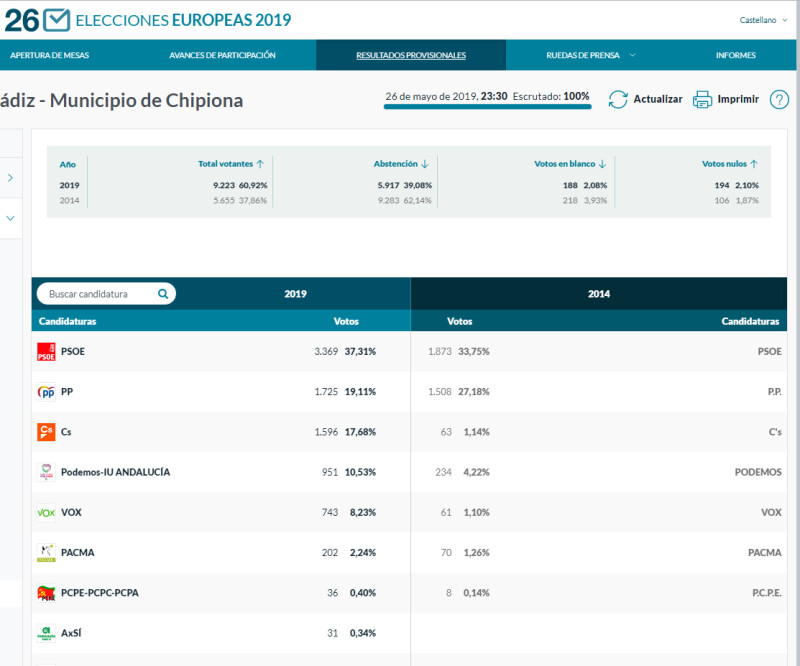This screenshot has height=666, width=800.
Task: Click the PCPE-PCPC-PCPA candidature name
Action: [x=99, y=593]
